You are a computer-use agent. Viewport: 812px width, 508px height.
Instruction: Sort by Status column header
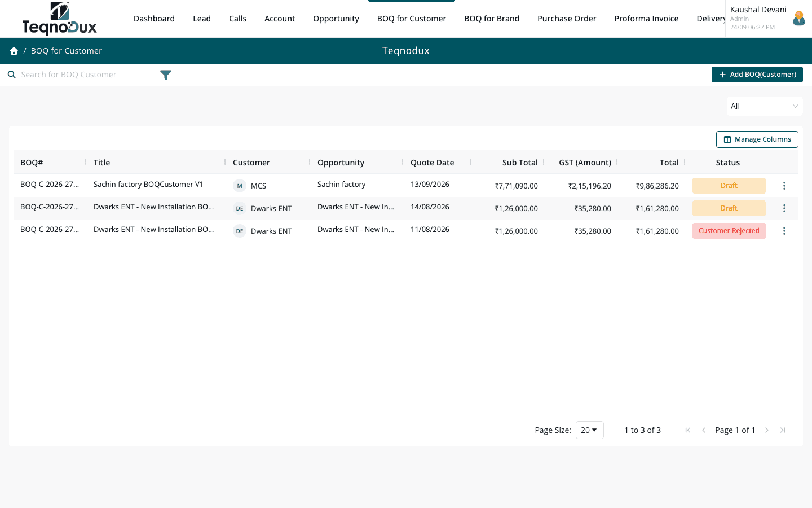(728, 163)
